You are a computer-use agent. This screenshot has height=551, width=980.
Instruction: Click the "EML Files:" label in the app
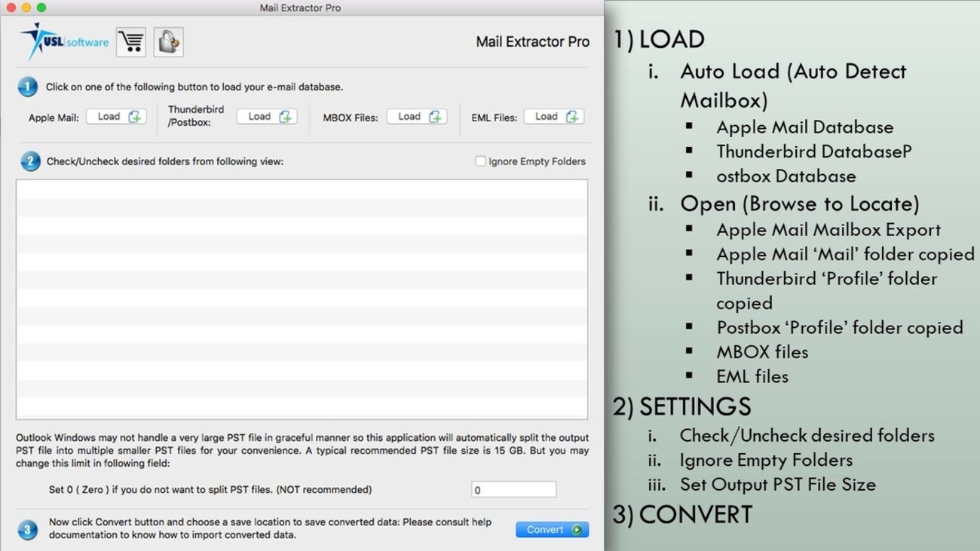(495, 118)
